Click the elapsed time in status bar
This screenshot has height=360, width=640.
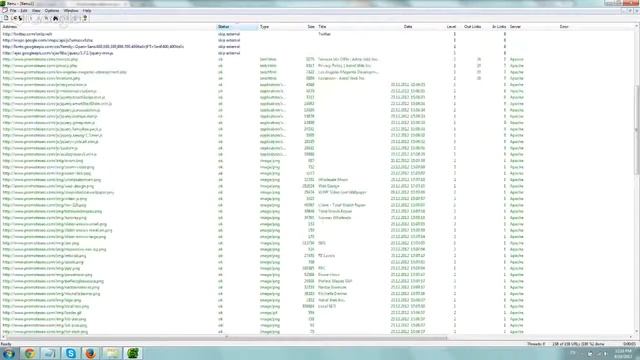pos(629,344)
